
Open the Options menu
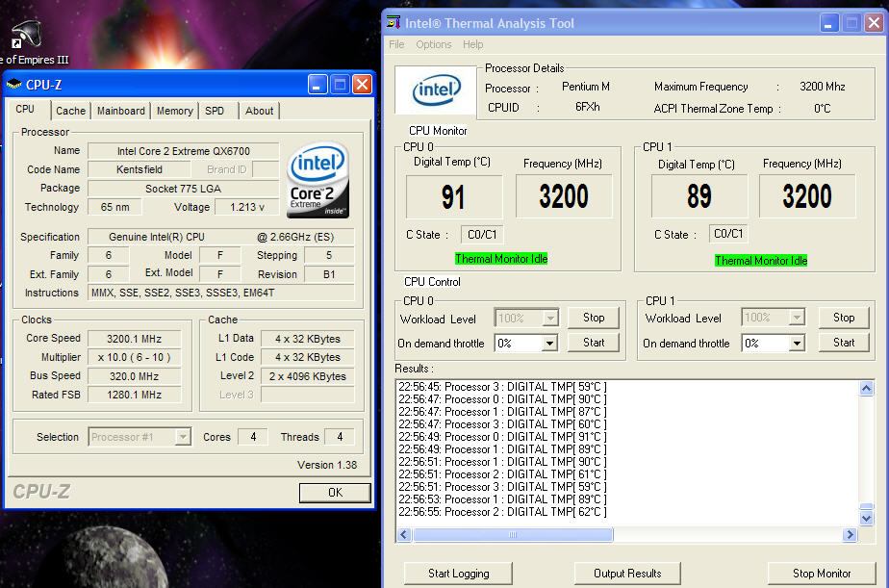click(x=434, y=44)
